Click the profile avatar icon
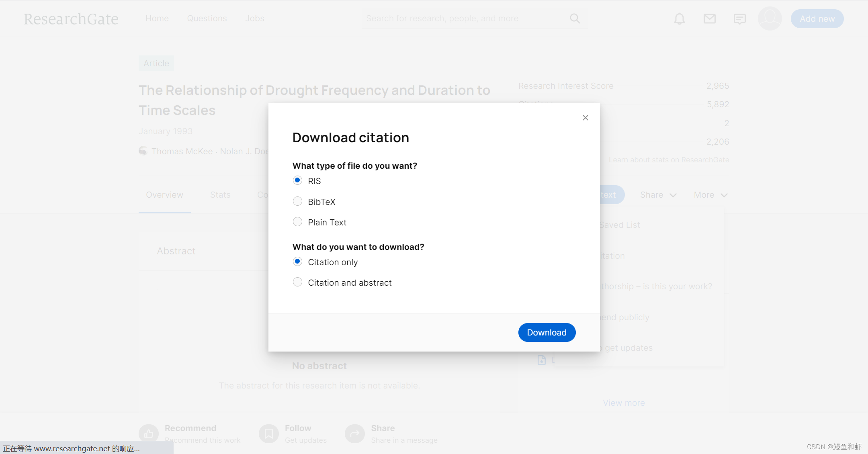Image resolution: width=868 pixels, height=454 pixels. [770, 18]
